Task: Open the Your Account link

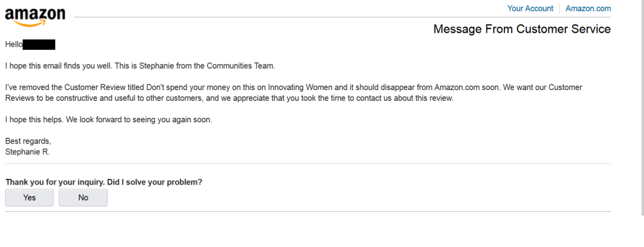Action: coord(530,8)
